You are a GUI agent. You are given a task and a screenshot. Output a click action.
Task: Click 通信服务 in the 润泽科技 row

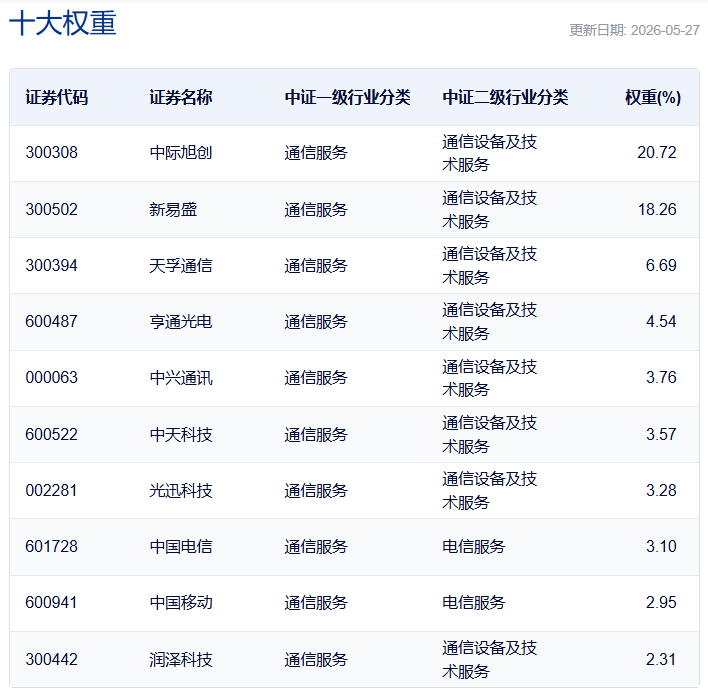316,659
